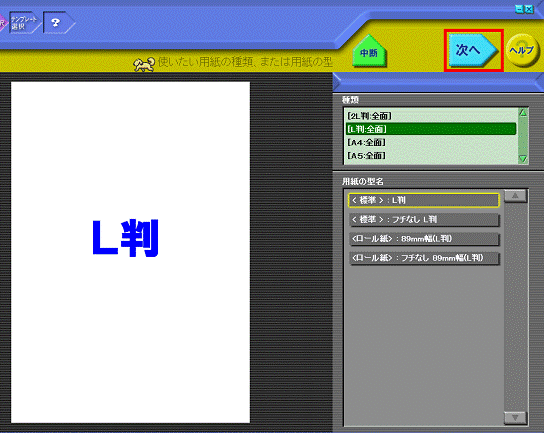
Task: Click up arrow of 種類 list scrollbar
Action: [x=523, y=113]
